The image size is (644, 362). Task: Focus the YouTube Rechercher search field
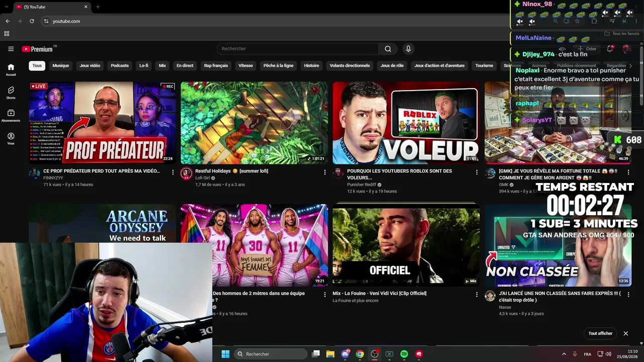[x=298, y=49]
